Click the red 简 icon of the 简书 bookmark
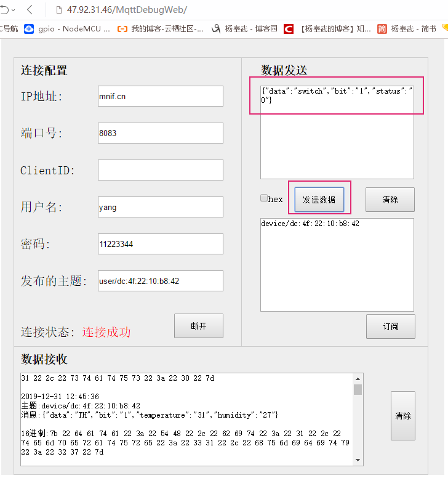 click(382, 29)
